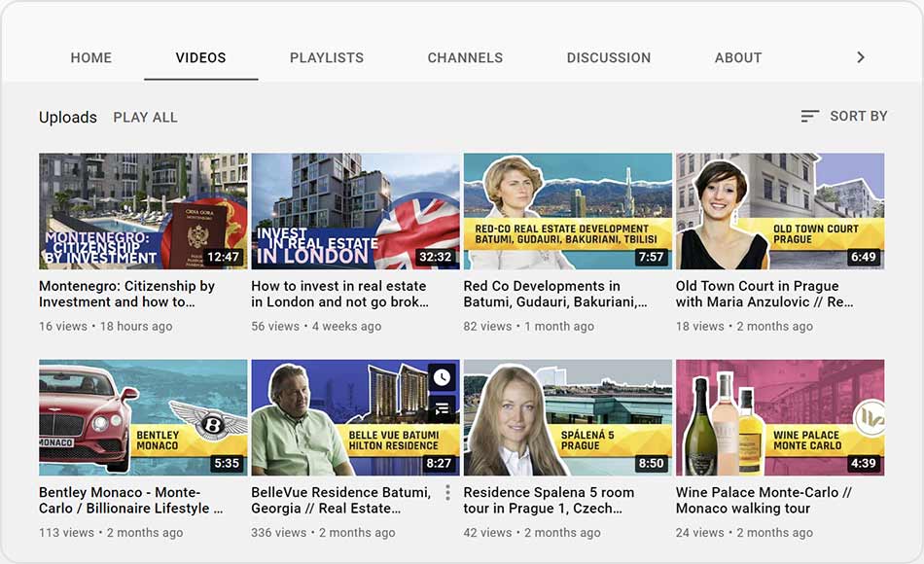Click the 7:57 duration badge
This screenshot has height=564, width=924.
click(x=651, y=257)
